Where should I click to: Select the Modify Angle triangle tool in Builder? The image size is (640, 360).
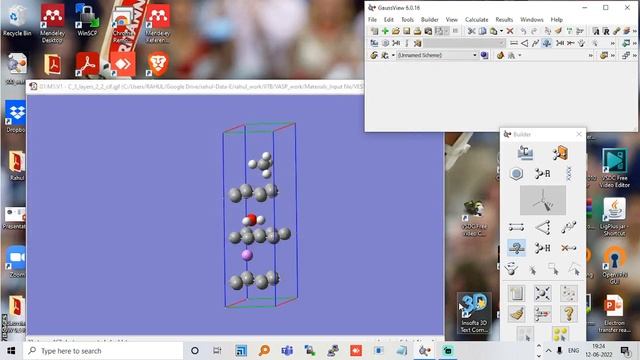tap(543, 227)
